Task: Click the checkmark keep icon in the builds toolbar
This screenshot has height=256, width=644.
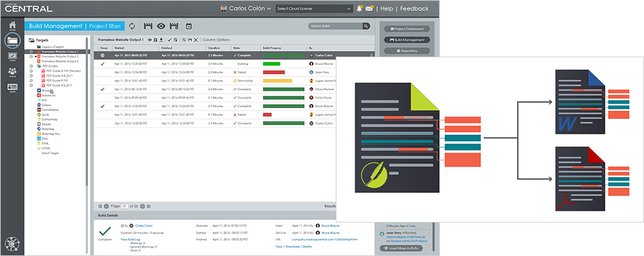Action: (170, 40)
